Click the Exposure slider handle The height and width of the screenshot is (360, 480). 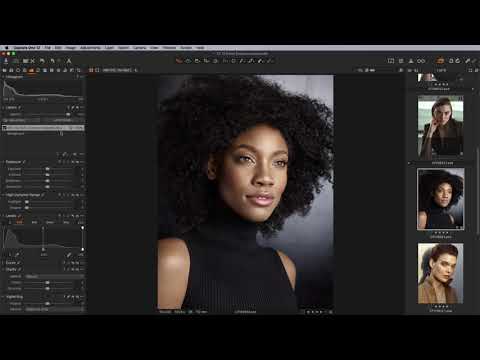[47, 169]
